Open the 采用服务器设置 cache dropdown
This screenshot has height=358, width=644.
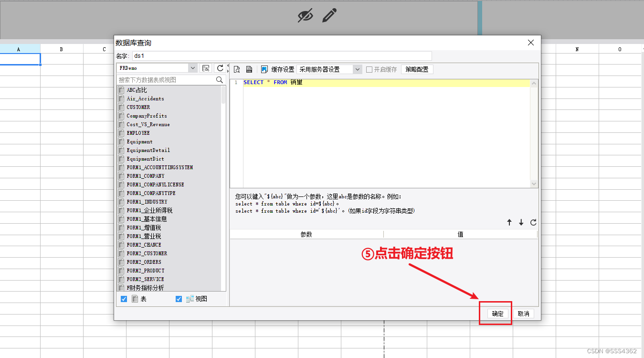pos(358,69)
